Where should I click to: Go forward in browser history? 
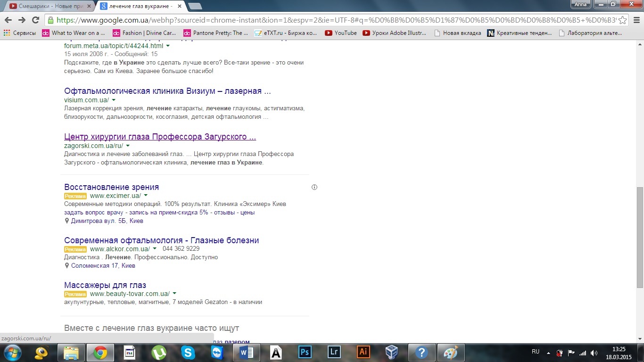click(22, 20)
